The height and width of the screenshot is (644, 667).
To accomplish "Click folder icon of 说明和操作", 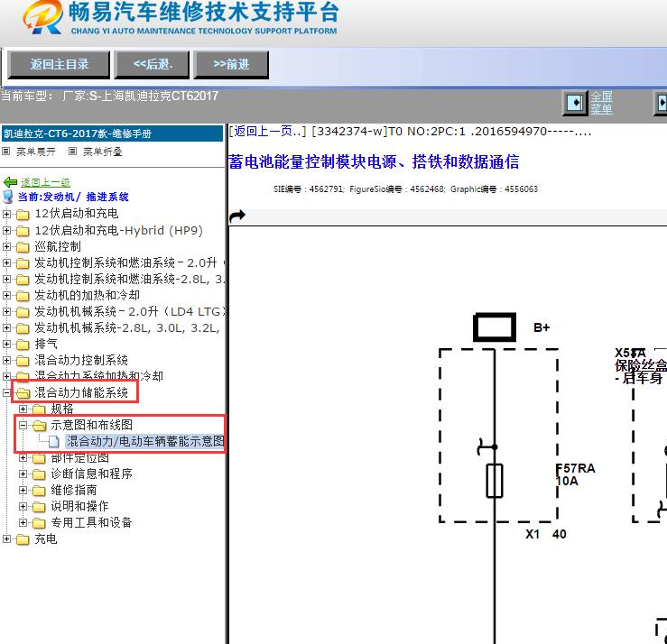I will point(39,507).
